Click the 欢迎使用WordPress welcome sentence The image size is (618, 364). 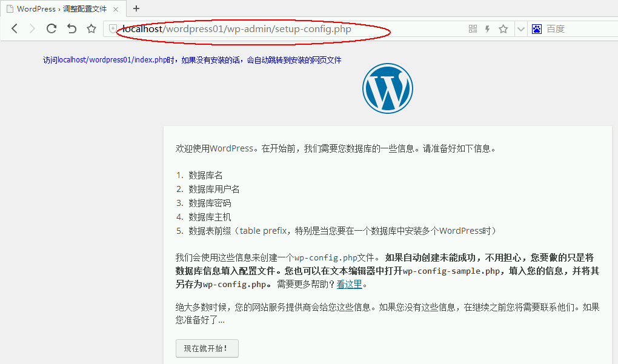[336, 148]
